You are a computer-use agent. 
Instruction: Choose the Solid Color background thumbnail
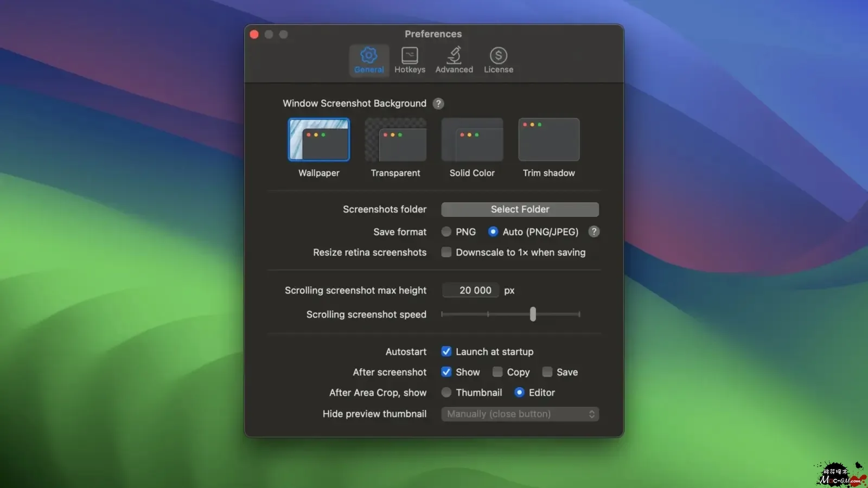pyautogui.click(x=472, y=140)
